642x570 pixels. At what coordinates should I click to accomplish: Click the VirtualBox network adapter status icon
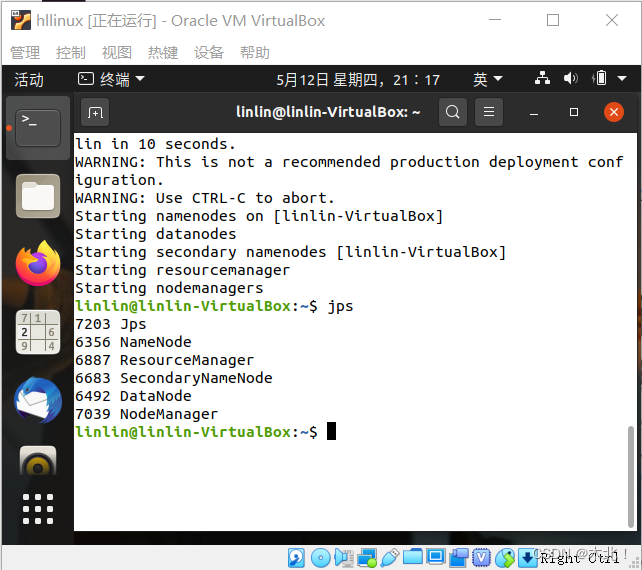coord(367,558)
